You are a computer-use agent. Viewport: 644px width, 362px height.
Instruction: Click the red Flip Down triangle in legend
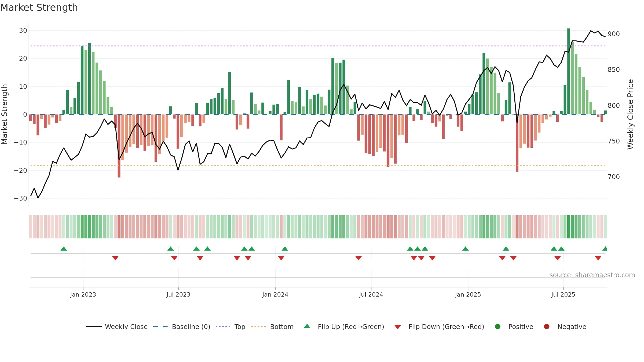pos(398,327)
